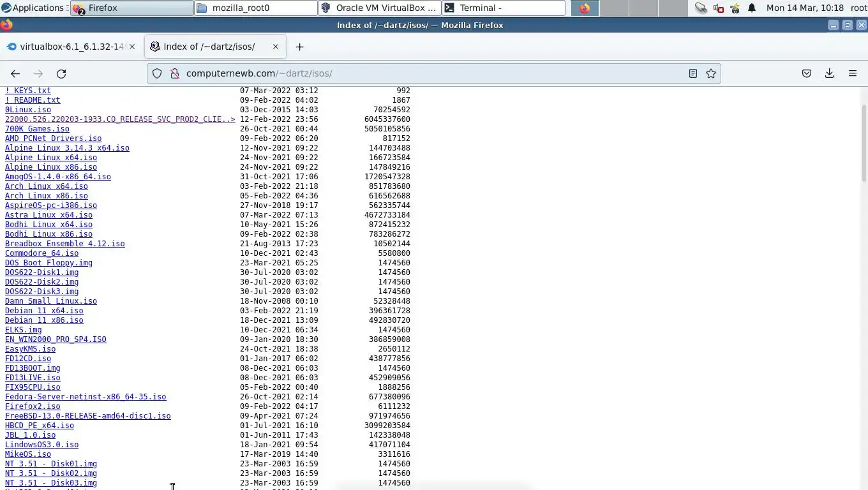Viewport: 868px width, 490px height.
Task: Bookmark this page with the star icon
Action: [711, 73]
